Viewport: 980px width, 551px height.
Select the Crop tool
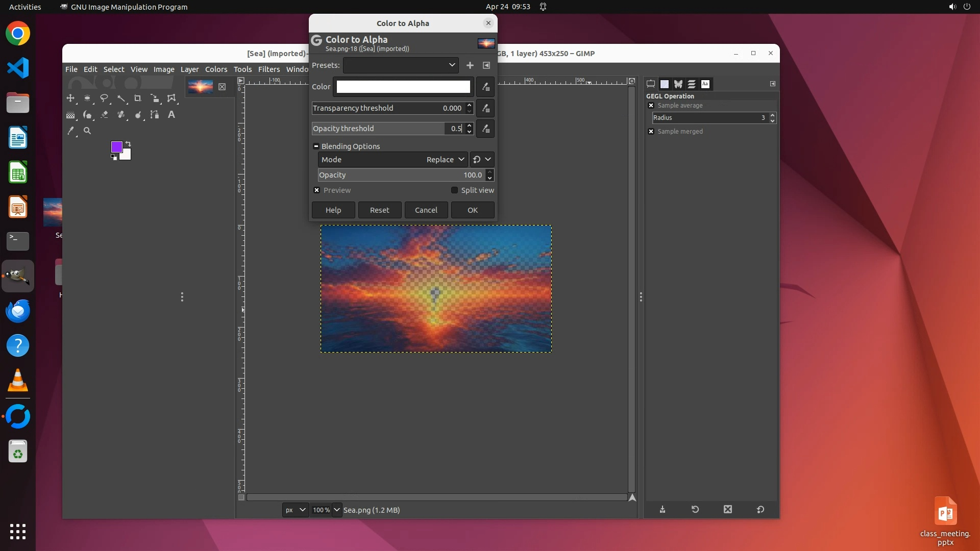click(137, 98)
